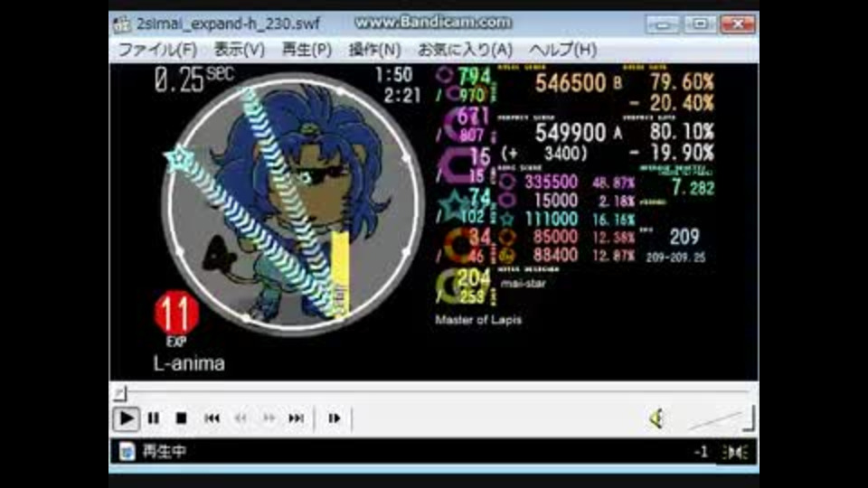Screen dimensions: 868x488
Task: Click the status bar stereo channel icon
Action: (736, 452)
